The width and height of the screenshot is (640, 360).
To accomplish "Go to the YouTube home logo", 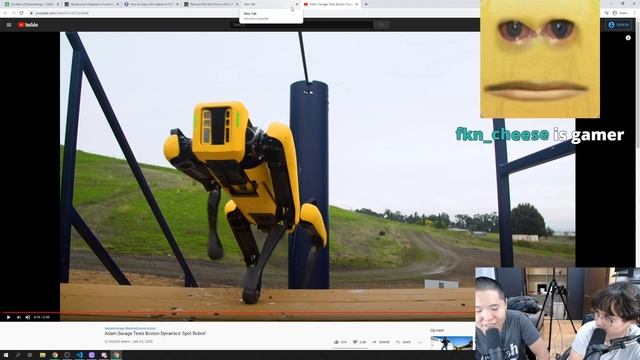I will (28, 25).
